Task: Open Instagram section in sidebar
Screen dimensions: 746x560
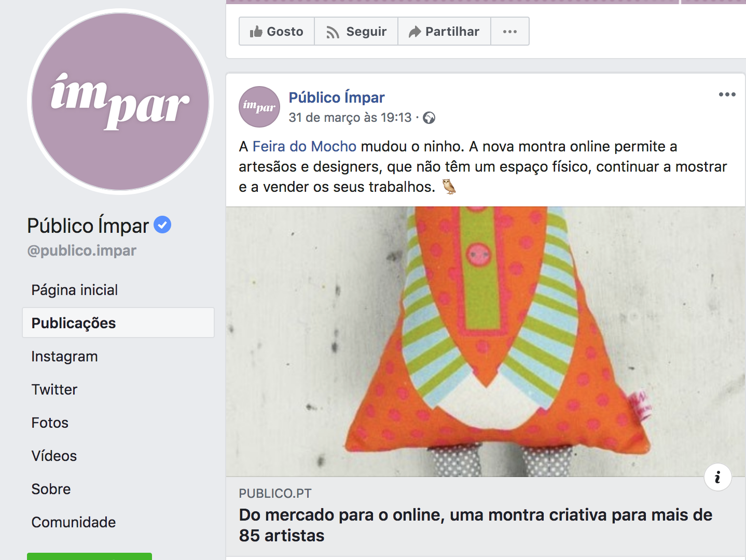Action: 64,356
